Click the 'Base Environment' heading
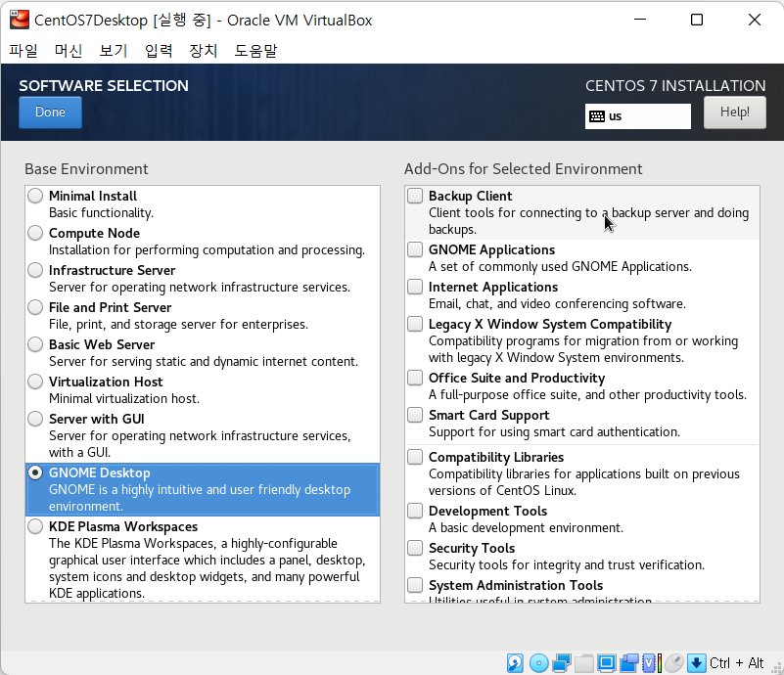The width and height of the screenshot is (784, 675). [86, 169]
